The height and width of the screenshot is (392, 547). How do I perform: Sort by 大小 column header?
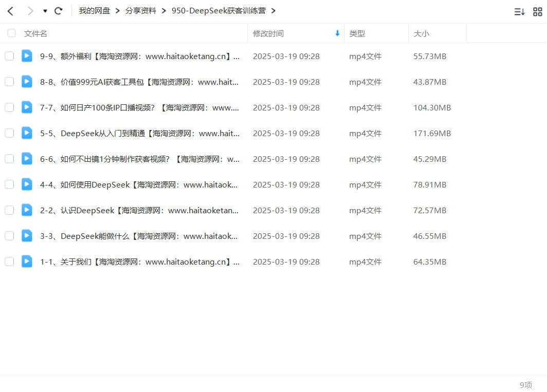pos(421,34)
